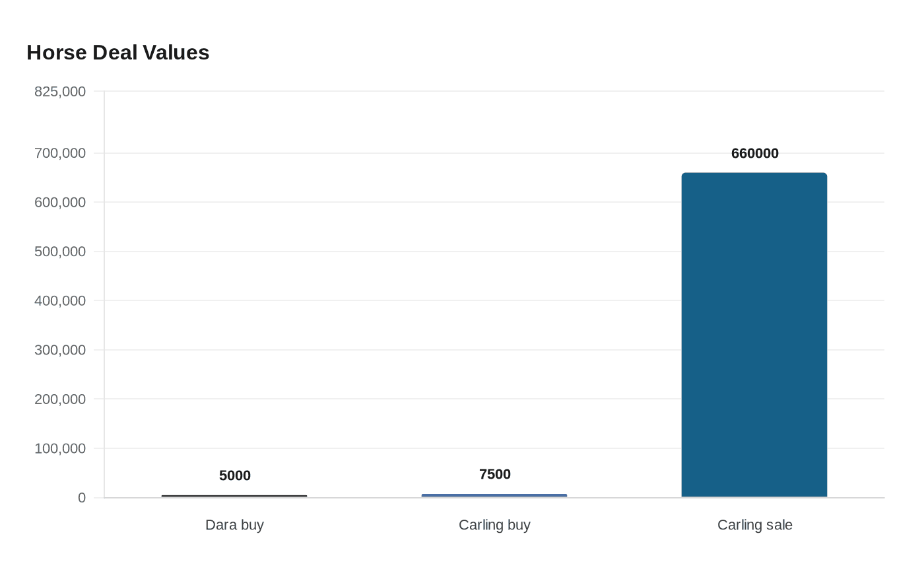Click the 200,000 y-axis tick label
Screen dimensions: 924x581
[60, 399]
